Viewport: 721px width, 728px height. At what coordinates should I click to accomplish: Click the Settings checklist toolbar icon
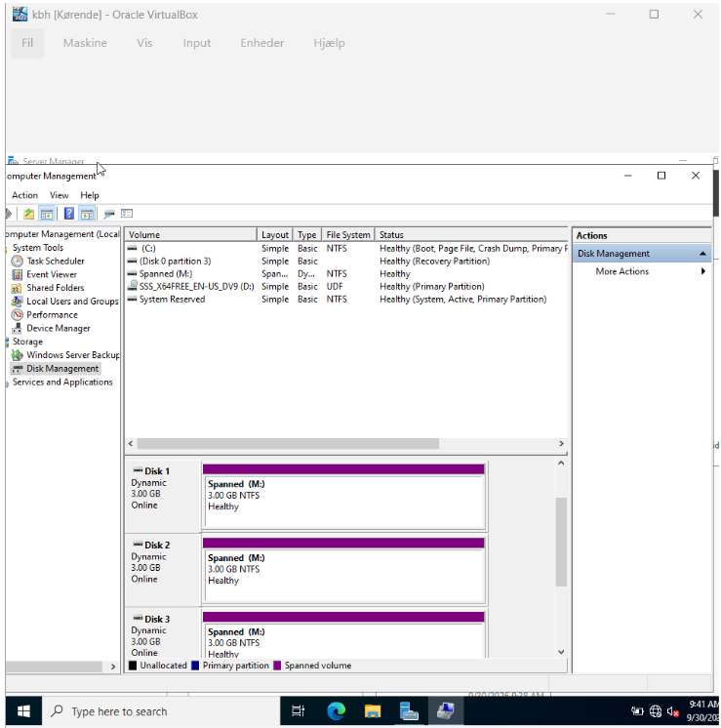pyautogui.click(x=127, y=213)
